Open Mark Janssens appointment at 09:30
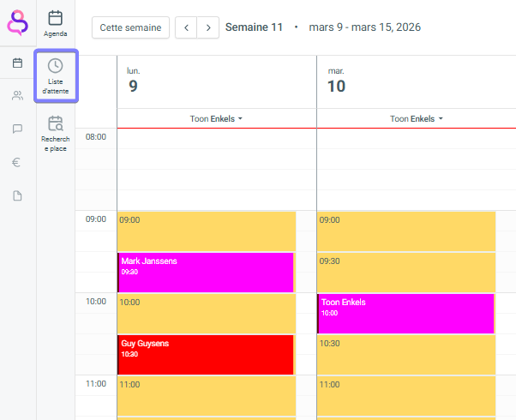 (206, 272)
